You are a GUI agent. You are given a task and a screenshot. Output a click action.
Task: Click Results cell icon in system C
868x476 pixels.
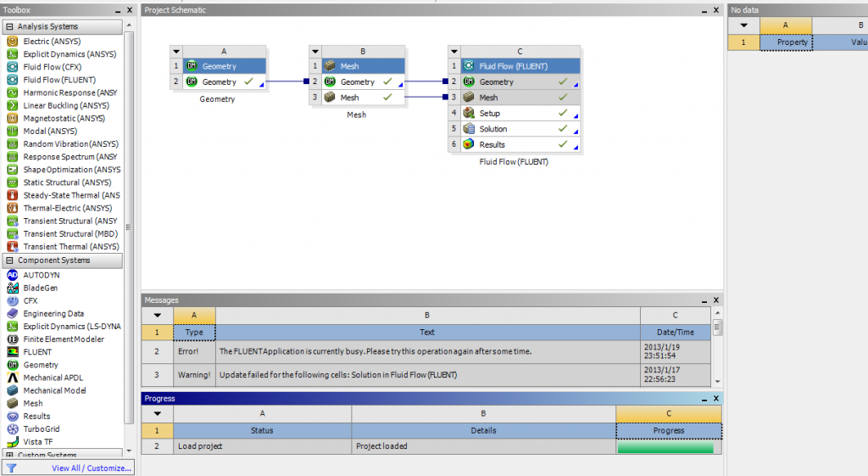[x=468, y=144]
